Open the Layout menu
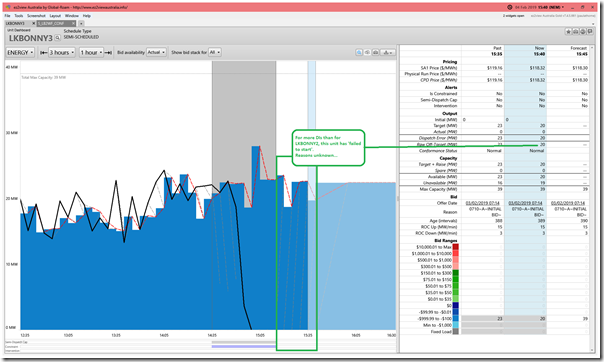Viewport: 604px width, 362px height. [x=55, y=16]
